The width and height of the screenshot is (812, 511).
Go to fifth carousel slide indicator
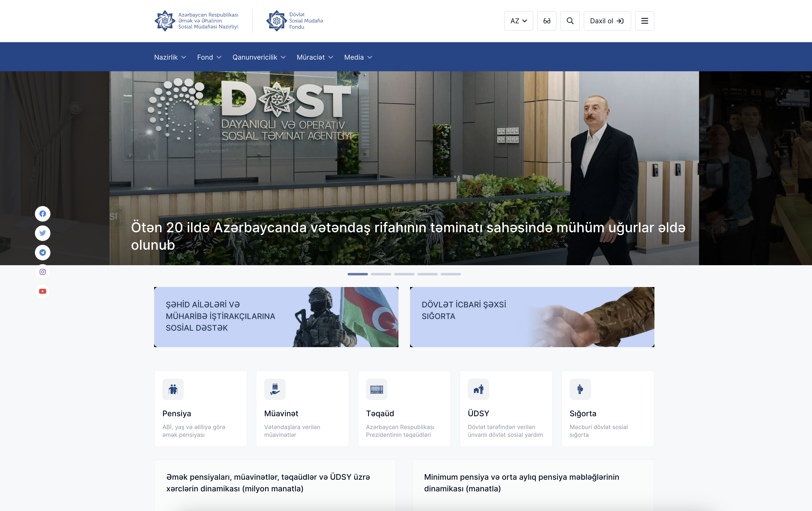(451, 274)
